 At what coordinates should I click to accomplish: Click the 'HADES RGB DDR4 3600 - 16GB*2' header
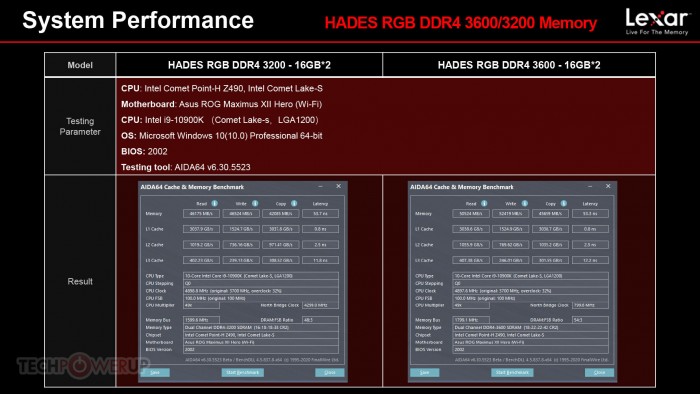(x=519, y=65)
